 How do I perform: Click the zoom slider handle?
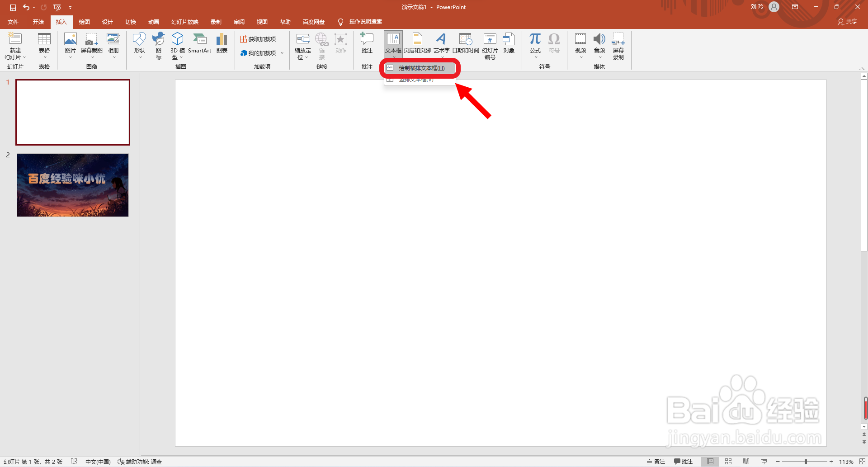coord(806,462)
